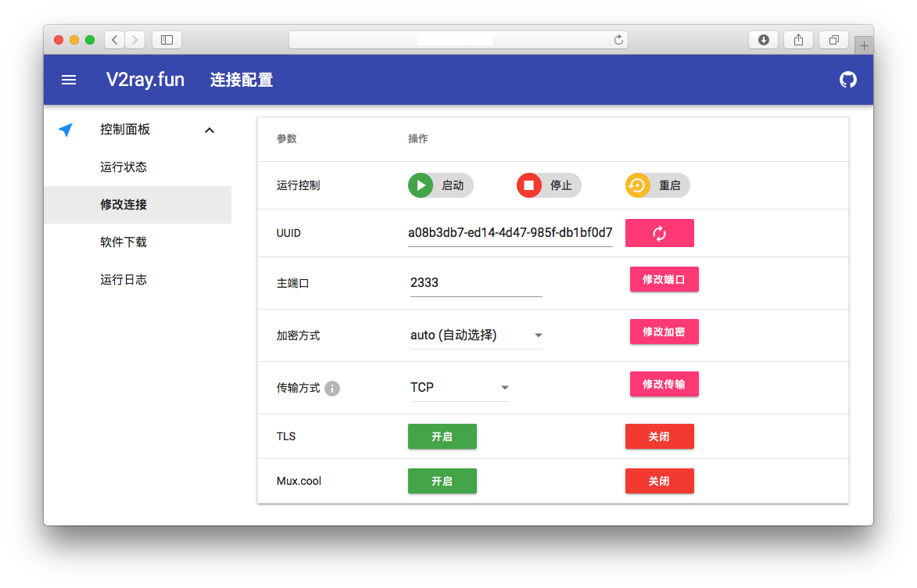Toggle the Safari sidebar icon
This screenshot has width=917, height=588.
point(167,40)
